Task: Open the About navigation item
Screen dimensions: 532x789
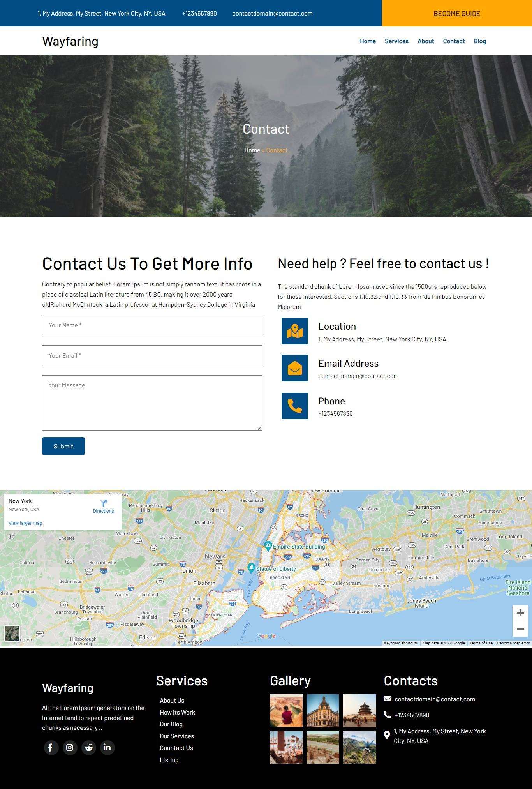Action: click(426, 41)
